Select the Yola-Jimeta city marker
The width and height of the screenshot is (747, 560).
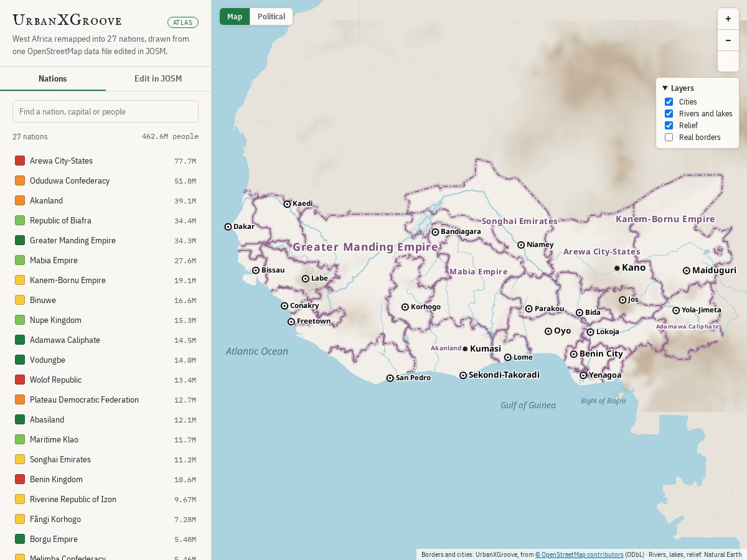point(676,310)
